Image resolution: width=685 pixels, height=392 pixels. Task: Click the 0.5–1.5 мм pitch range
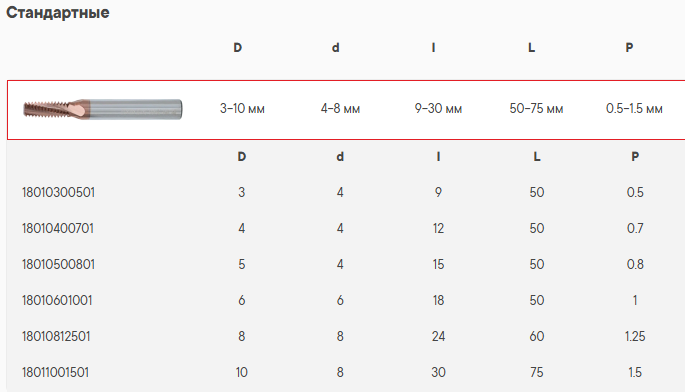634,108
